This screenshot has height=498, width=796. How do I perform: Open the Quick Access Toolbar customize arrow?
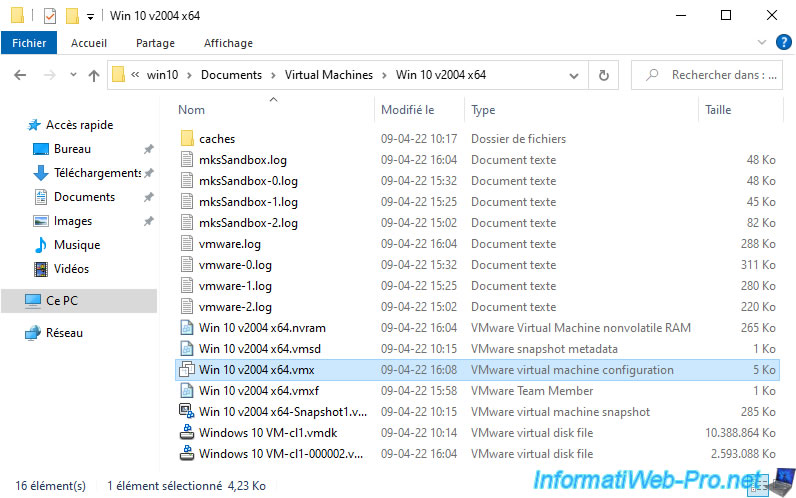(90, 17)
